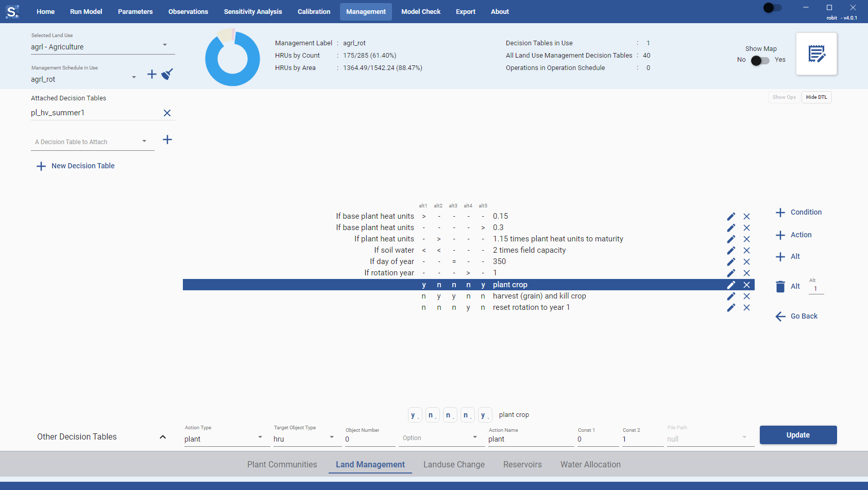
Task: Delete the rotation year condition row
Action: pyautogui.click(x=746, y=273)
